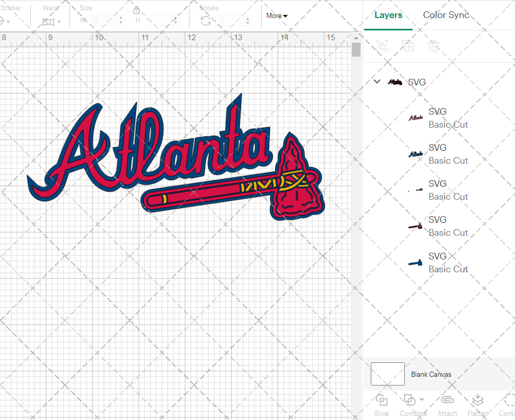The height and width of the screenshot is (420, 515).
Task: Click the Duplicate layer icon
Action: [x=408, y=46]
